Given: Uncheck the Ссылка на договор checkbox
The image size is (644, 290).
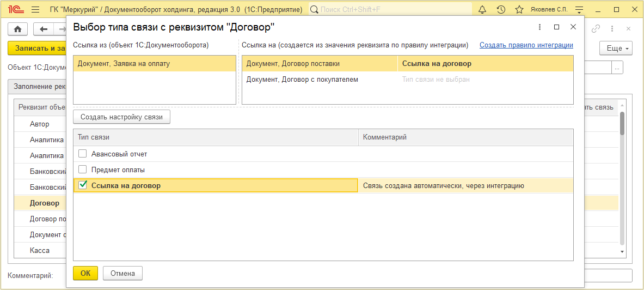Looking at the screenshot, I should point(83,185).
